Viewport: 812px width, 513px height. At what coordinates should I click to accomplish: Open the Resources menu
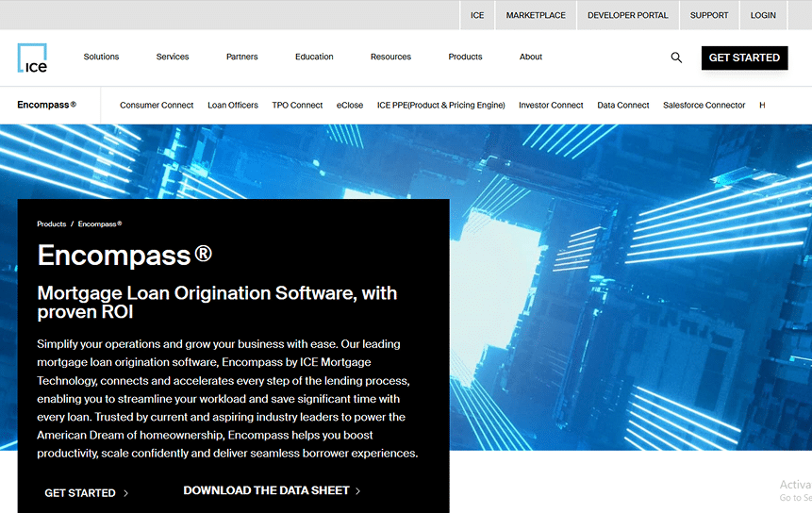(391, 57)
